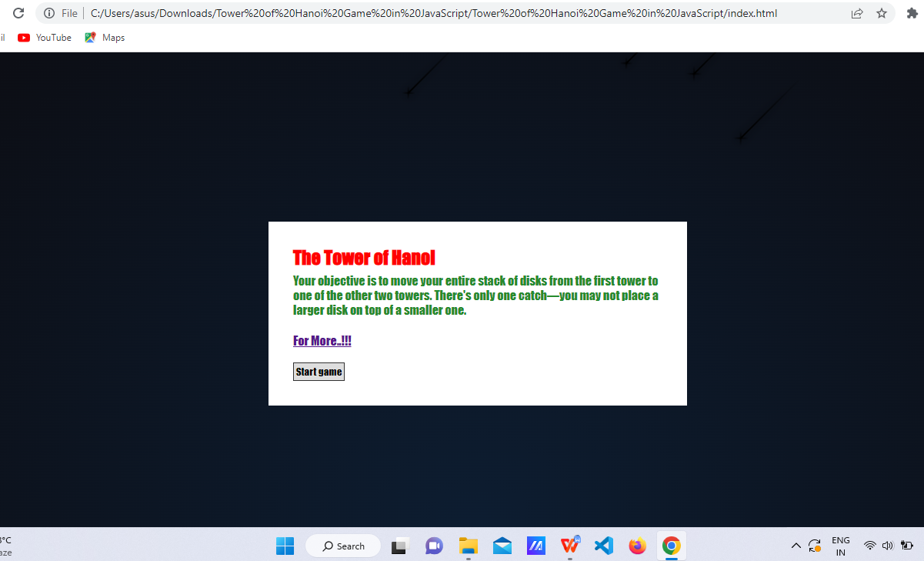Open the Mail app from the taskbar
This screenshot has width=924, height=561.
(x=502, y=546)
